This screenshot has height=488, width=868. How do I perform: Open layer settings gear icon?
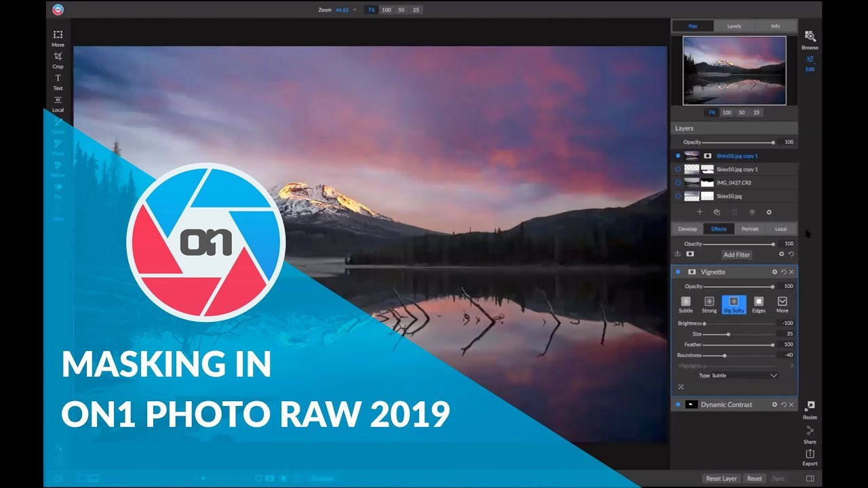[769, 212]
